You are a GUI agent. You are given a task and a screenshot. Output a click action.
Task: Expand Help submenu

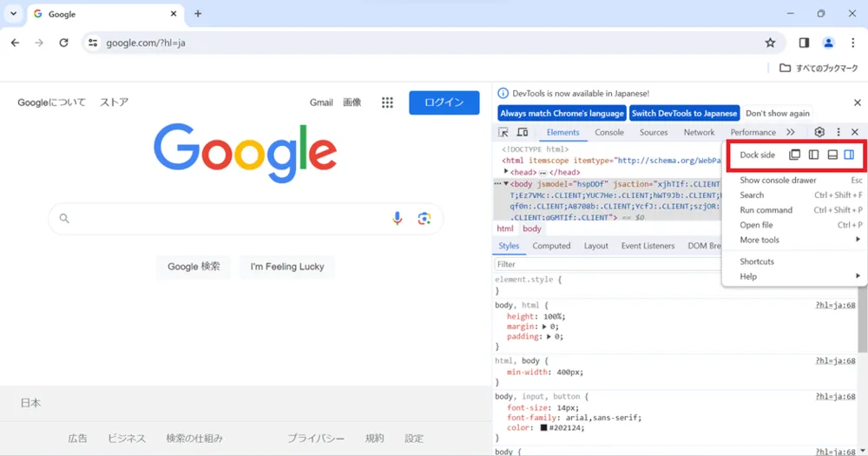794,276
